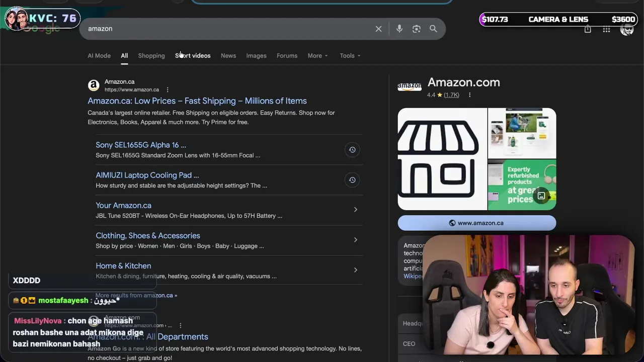Expand the Clothing, Shoes & Accessories chevron
This screenshot has width=644, height=362.
coord(355,240)
